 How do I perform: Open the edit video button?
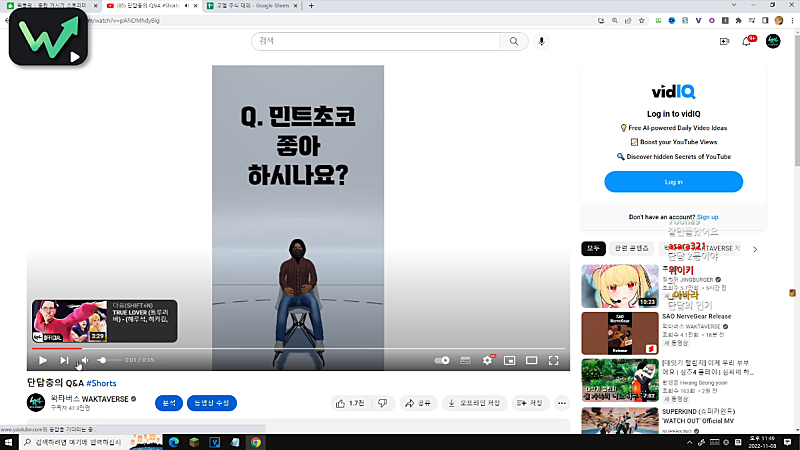pyautogui.click(x=212, y=403)
